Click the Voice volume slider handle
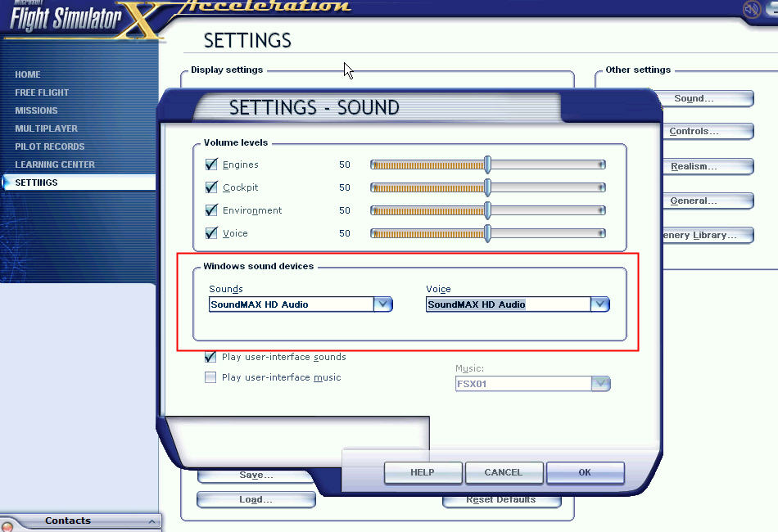Image resolution: width=778 pixels, height=532 pixels. click(488, 233)
